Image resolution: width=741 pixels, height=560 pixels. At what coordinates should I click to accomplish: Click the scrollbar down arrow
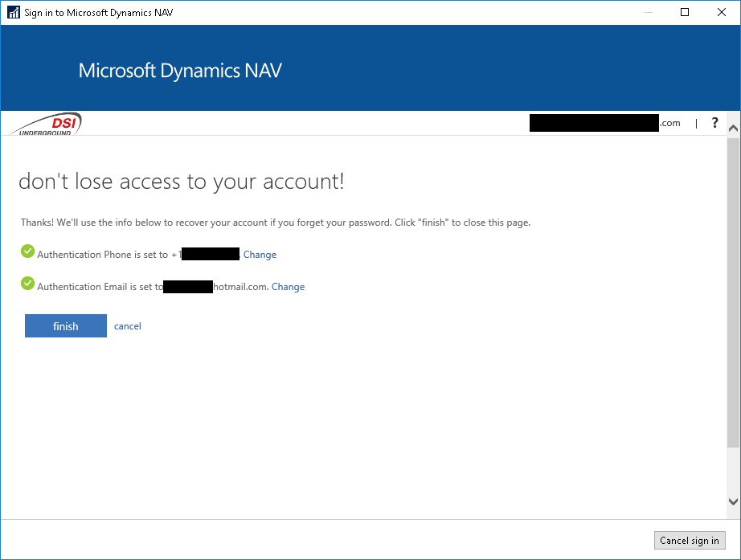click(734, 501)
